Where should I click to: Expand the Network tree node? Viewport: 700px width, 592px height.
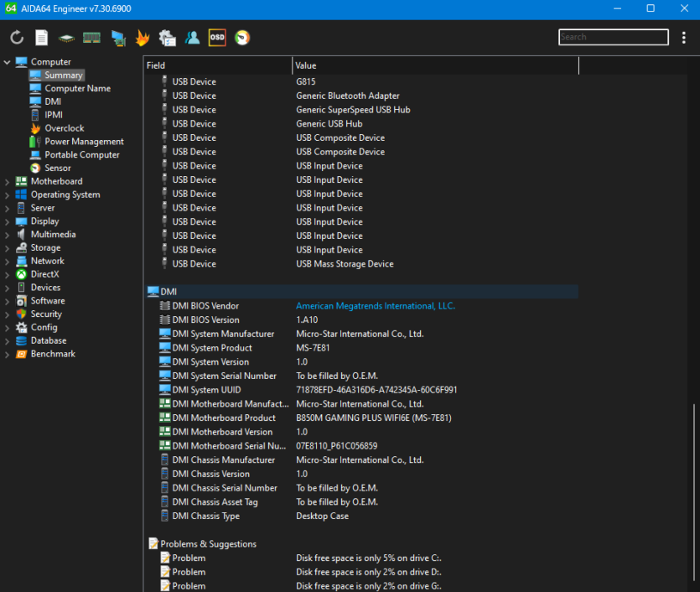pos(7,261)
